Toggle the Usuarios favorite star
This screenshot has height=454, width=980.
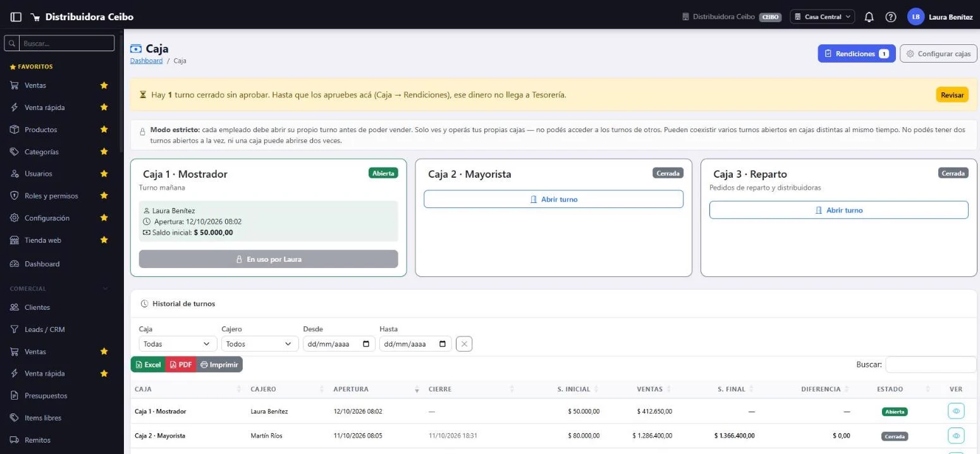point(104,173)
